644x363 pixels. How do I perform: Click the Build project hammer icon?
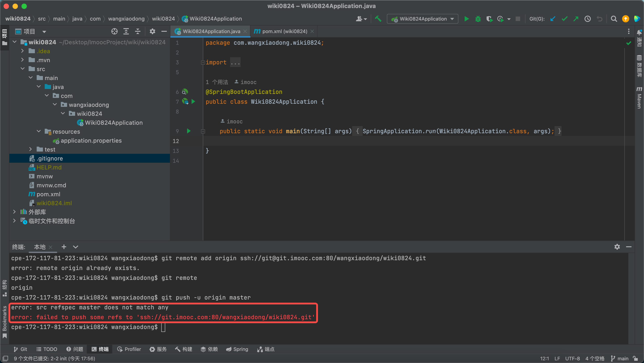(378, 19)
